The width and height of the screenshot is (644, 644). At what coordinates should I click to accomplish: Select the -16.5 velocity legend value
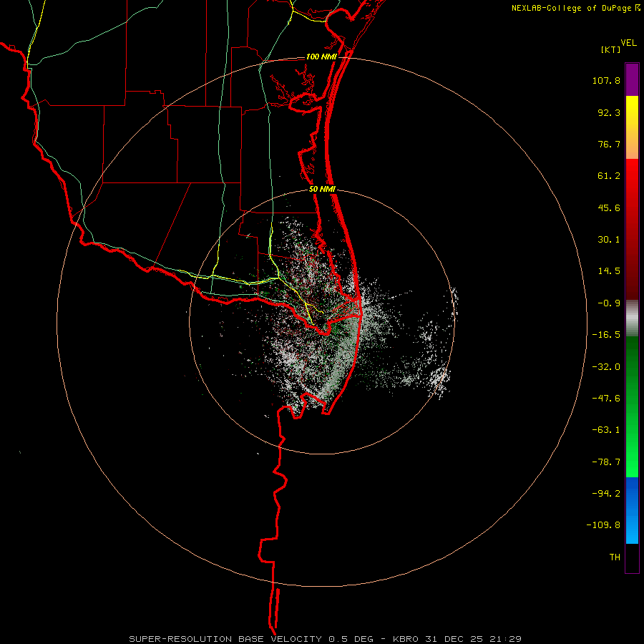[x=606, y=335]
